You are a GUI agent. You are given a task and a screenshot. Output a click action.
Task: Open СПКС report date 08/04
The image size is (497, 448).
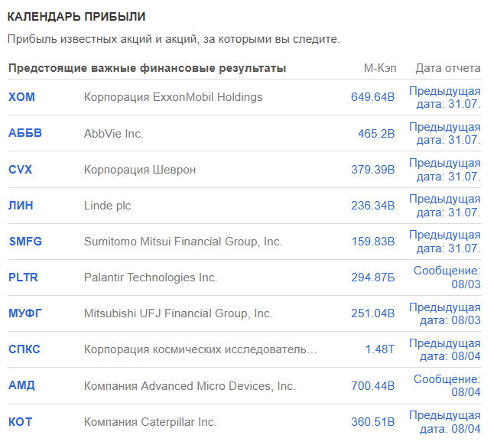tap(445, 349)
